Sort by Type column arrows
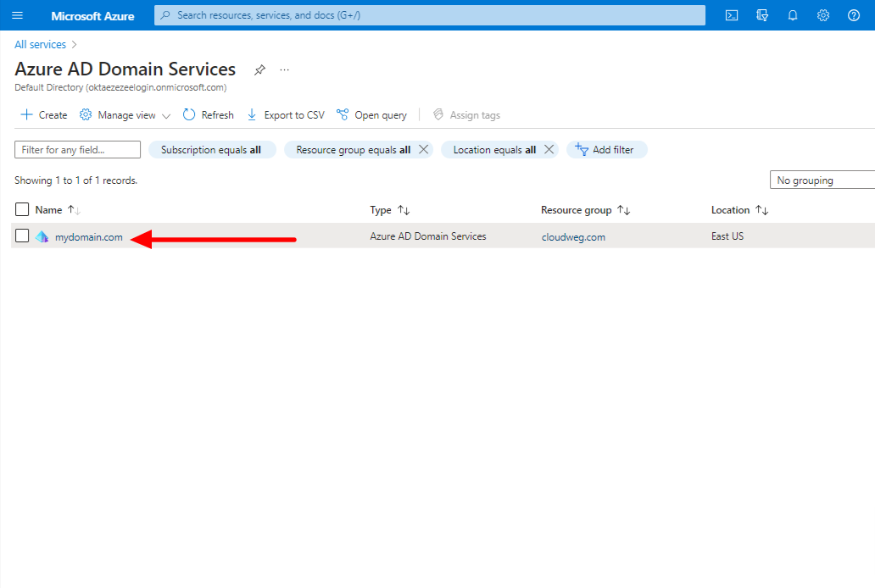This screenshot has height=588, width=875. 404,210
